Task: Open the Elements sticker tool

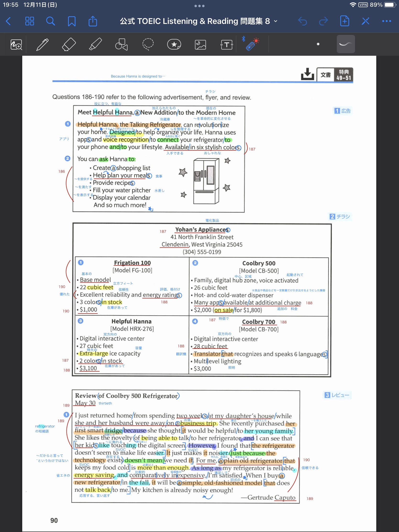Action: 174,44
